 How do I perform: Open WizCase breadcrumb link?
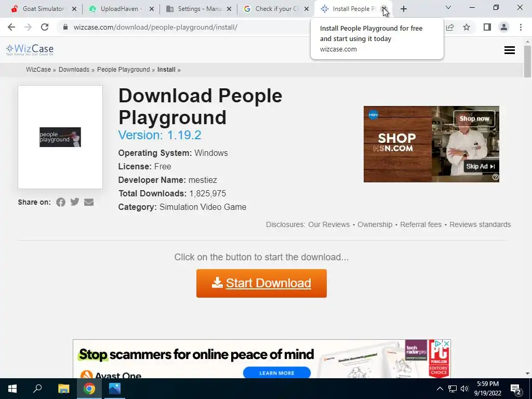point(38,70)
